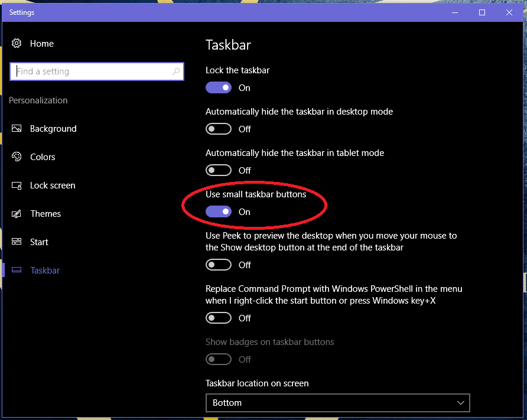
Task: Click the Home gear icon
Action: pyautogui.click(x=17, y=43)
